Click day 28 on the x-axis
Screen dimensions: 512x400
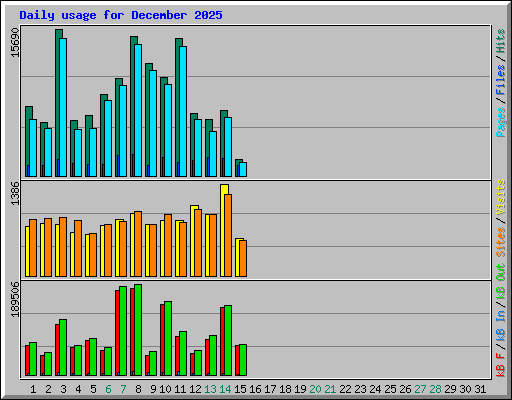(435, 389)
